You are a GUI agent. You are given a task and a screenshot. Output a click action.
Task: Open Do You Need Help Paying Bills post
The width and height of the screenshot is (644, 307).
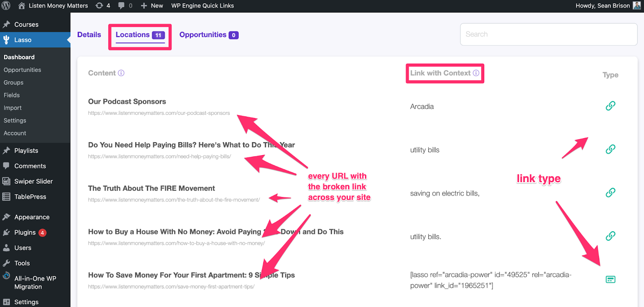tap(192, 145)
